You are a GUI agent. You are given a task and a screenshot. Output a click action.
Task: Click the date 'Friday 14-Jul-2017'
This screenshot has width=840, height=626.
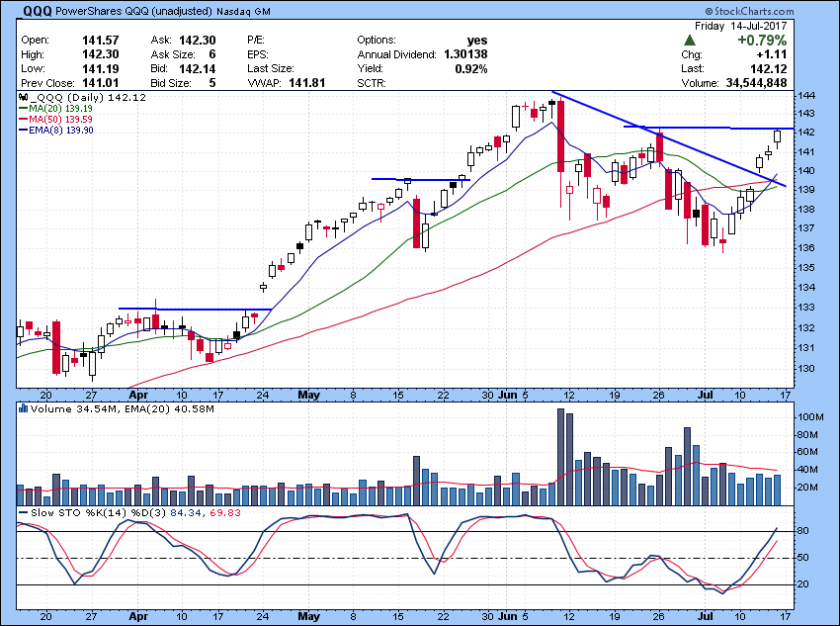[740, 26]
